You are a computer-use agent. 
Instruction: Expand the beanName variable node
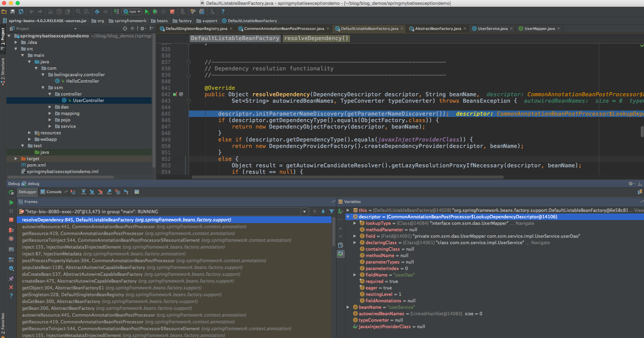348,307
